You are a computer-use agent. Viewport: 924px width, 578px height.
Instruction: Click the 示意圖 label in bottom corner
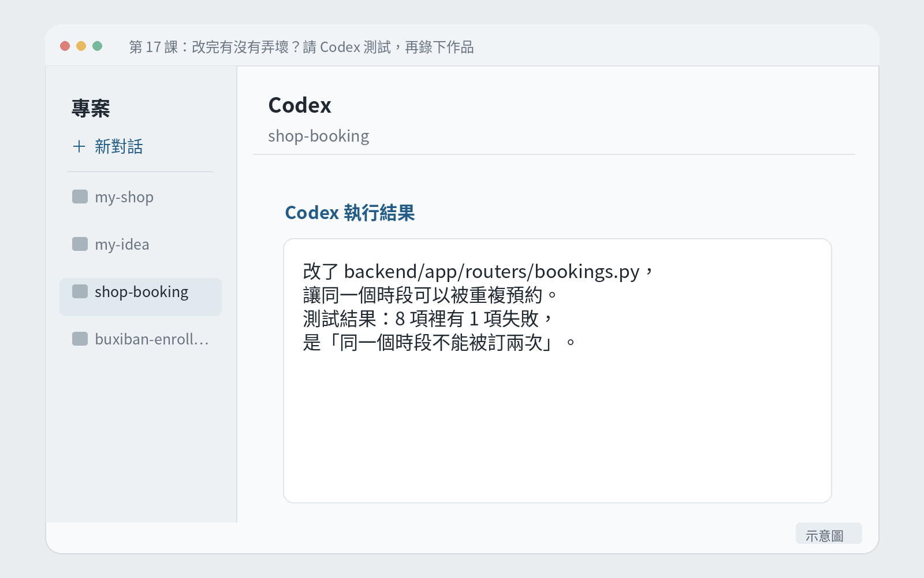click(x=829, y=533)
